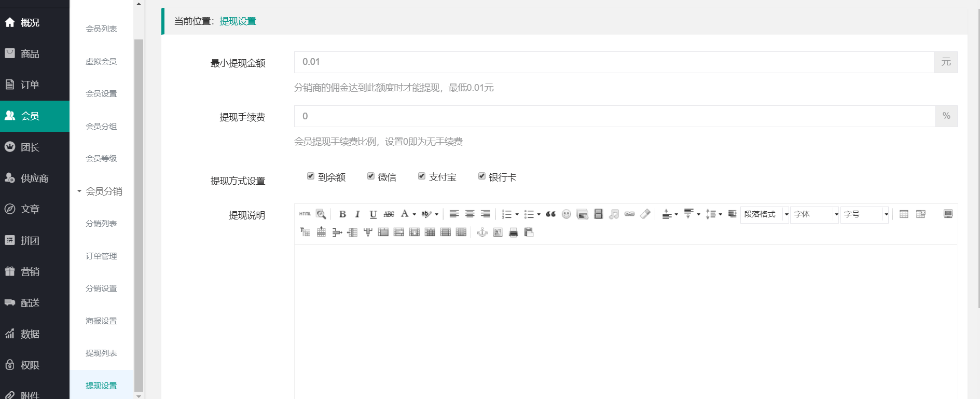Insert table

point(904,214)
